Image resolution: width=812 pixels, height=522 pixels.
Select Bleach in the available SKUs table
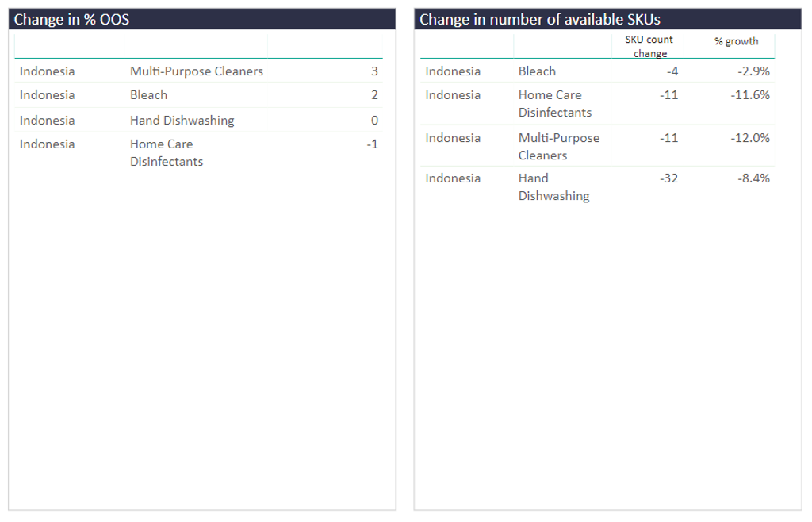[x=537, y=71]
